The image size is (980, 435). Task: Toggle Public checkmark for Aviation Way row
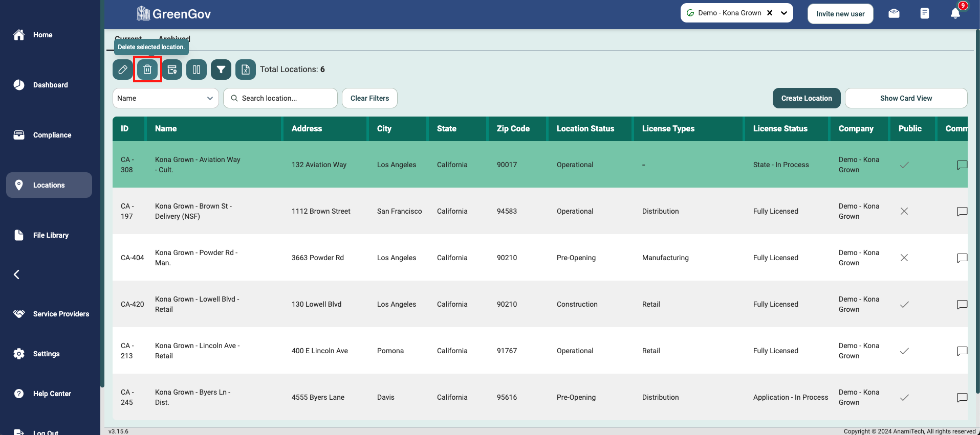click(904, 165)
